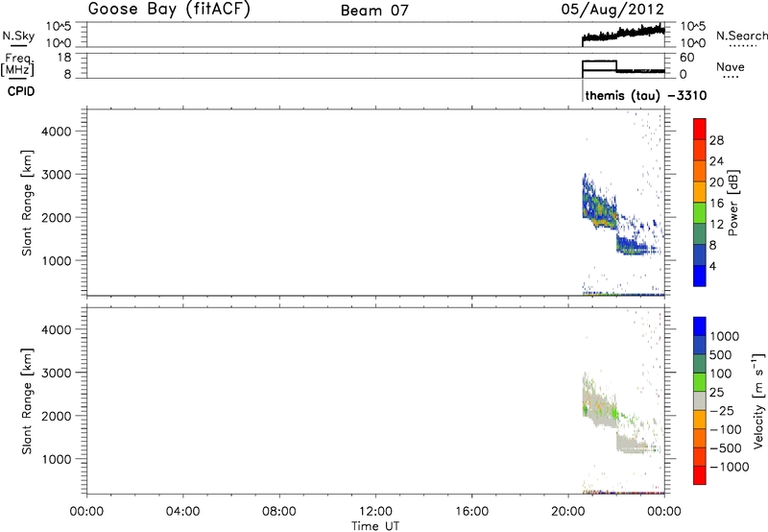
Task: Select the 'Freq. [MHz]' axis label
Action: [18, 64]
